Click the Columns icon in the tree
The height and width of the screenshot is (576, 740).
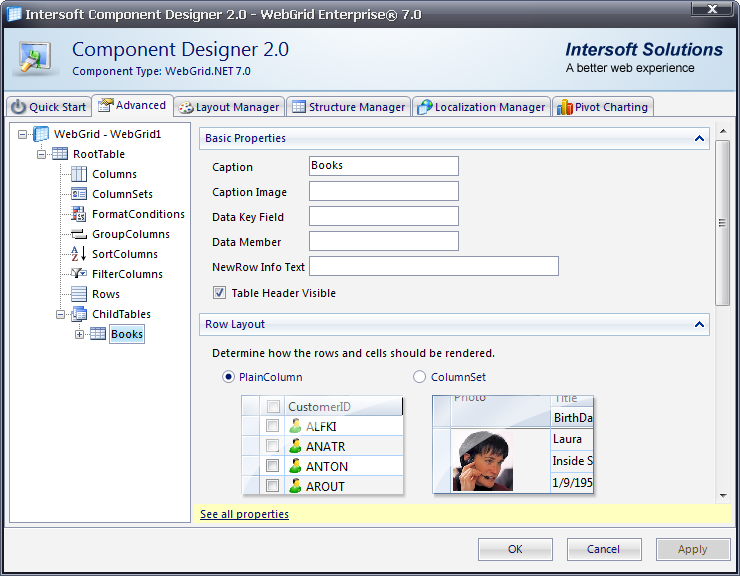[79, 174]
